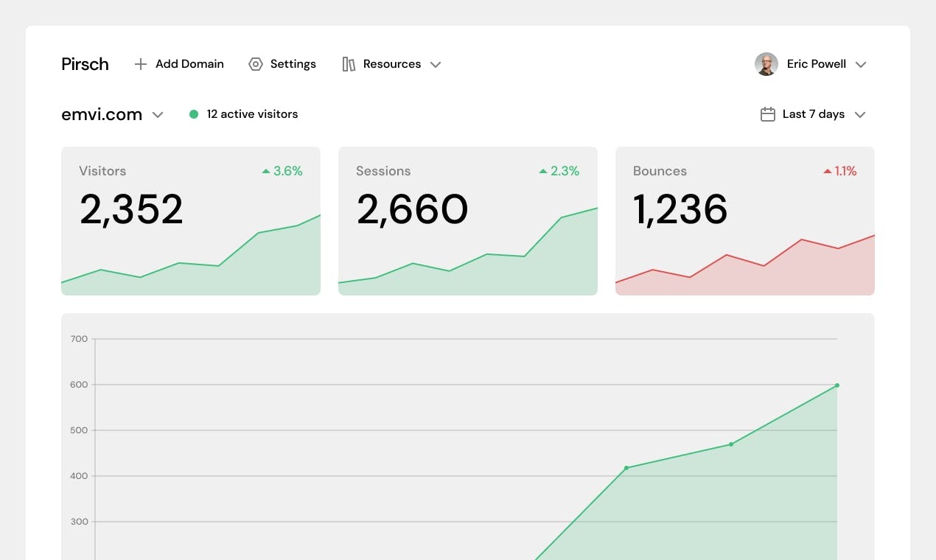Select the Bounces stat card
Viewport: 936px width, 560px height.
(744, 221)
